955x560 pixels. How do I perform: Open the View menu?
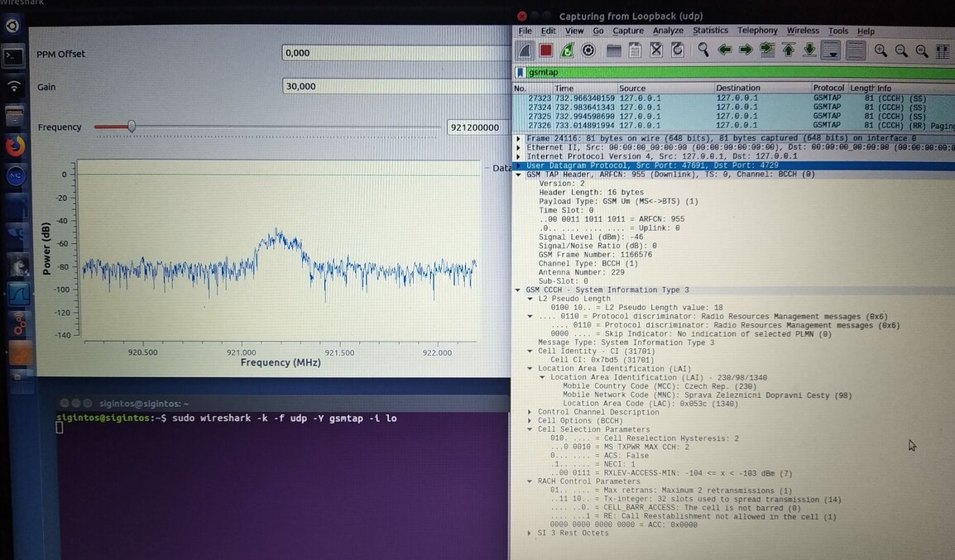click(574, 31)
